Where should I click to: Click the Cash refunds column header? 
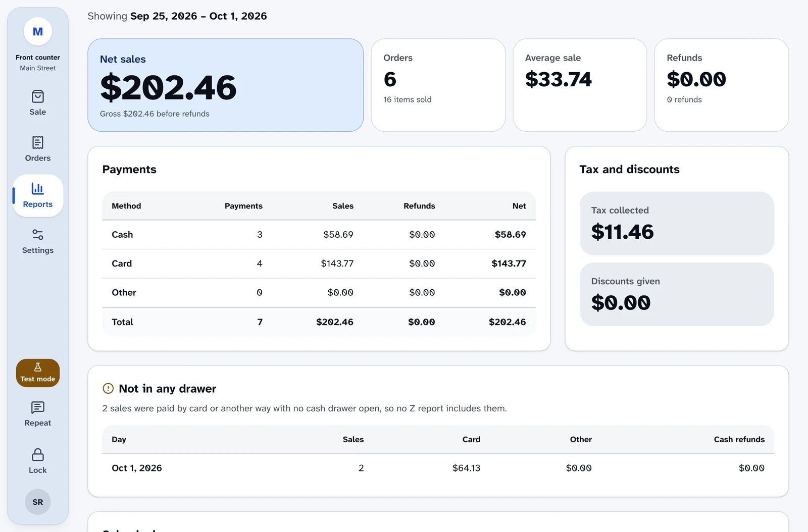click(x=739, y=440)
